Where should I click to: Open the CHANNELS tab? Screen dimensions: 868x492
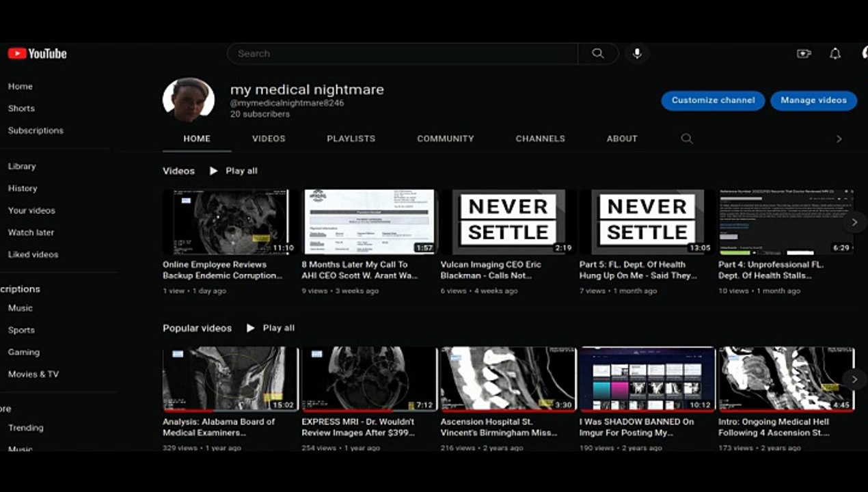[x=541, y=139]
